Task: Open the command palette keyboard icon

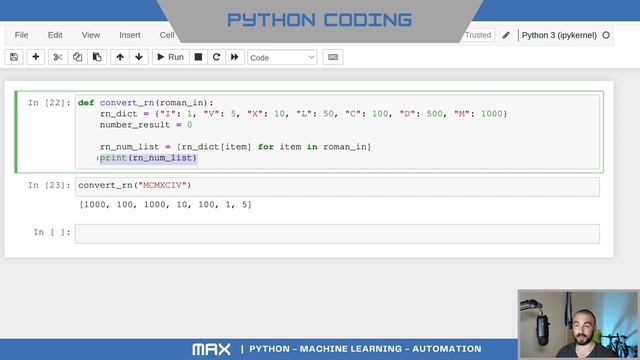Action: (x=333, y=57)
